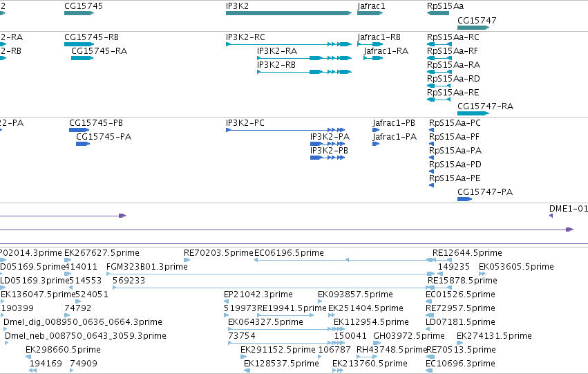Click the RE19941.5prime label
The image size is (588, 374).
(292, 308)
